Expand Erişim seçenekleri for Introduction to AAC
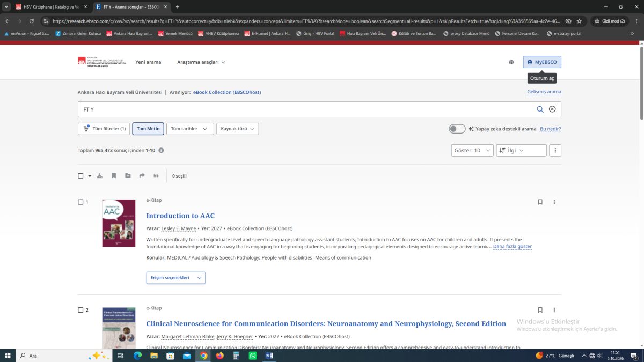644x362 pixels. click(175, 278)
